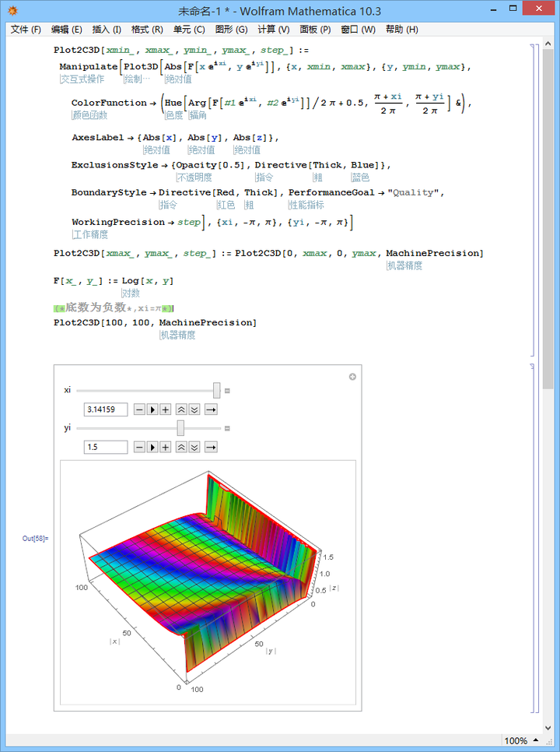
Task: Speed up the yi animation
Action: pos(181,447)
